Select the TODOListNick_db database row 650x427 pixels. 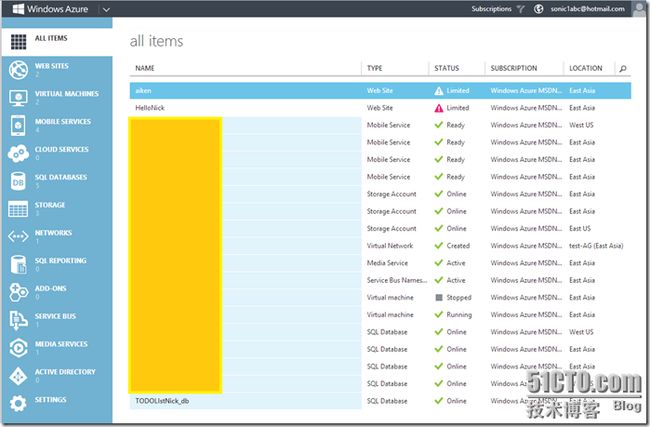coord(245,401)
